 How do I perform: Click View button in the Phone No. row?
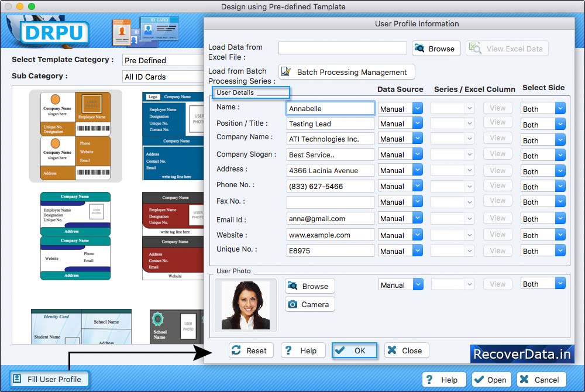point(498,185)
